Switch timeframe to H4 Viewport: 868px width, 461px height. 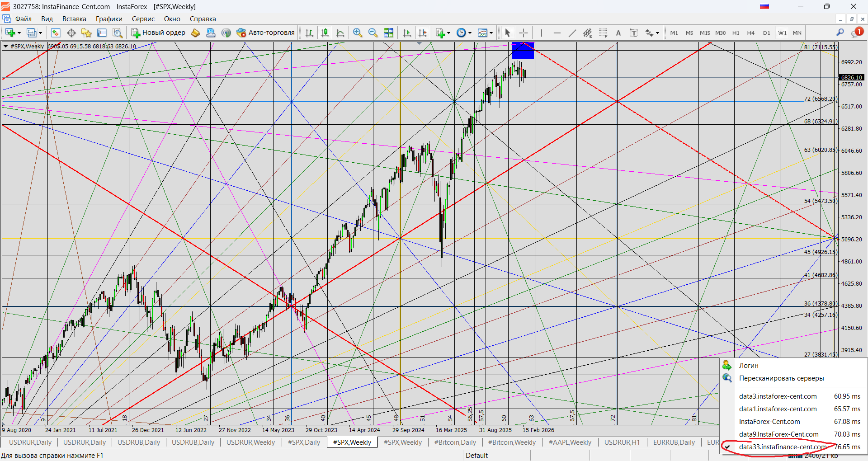coord(750,33)
